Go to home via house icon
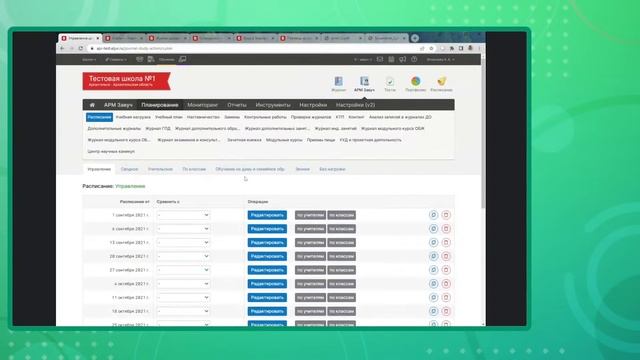 point(92,105)
